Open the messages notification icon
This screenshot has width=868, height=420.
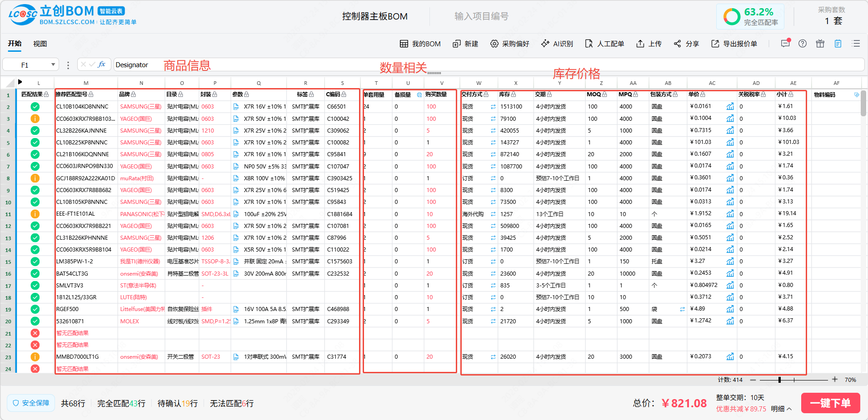[x=785, y=44]
